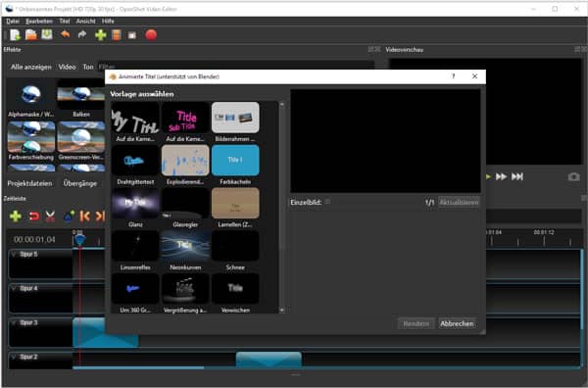
Task: Collapse the Spur 5 track arrow
Action: (14, 255)
